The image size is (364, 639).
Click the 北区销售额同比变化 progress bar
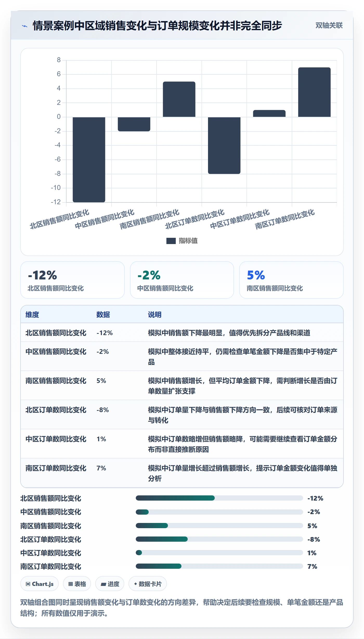(219, 498)
